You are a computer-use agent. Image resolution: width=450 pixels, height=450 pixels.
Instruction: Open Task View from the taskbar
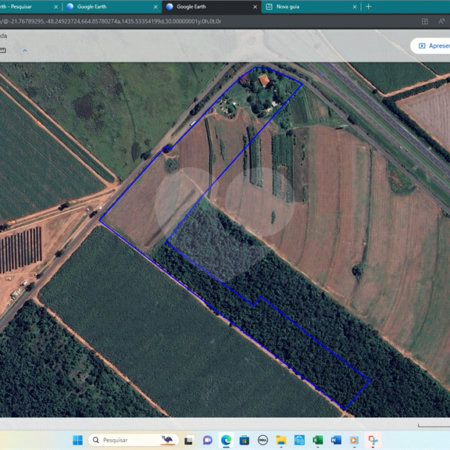pyautogui.click(x=188, y=441)
